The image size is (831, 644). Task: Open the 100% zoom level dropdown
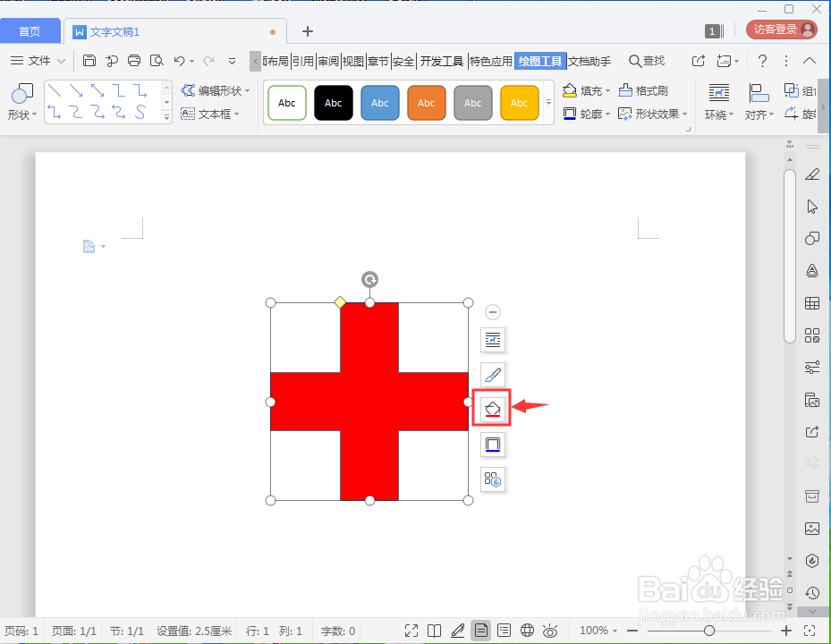(x=598, y=631)
